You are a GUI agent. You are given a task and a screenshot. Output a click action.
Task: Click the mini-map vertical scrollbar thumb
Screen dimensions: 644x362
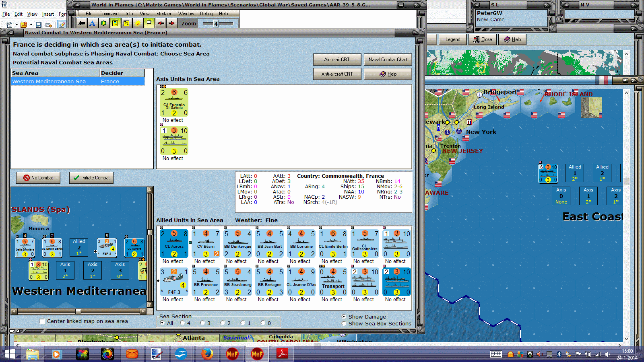tap(150, 232)
